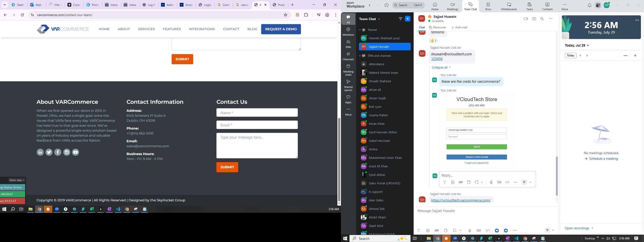The width and height of the screenshot is (644, 242).
Task: Collapse the DMs and channels section
Action: (360, 56)
